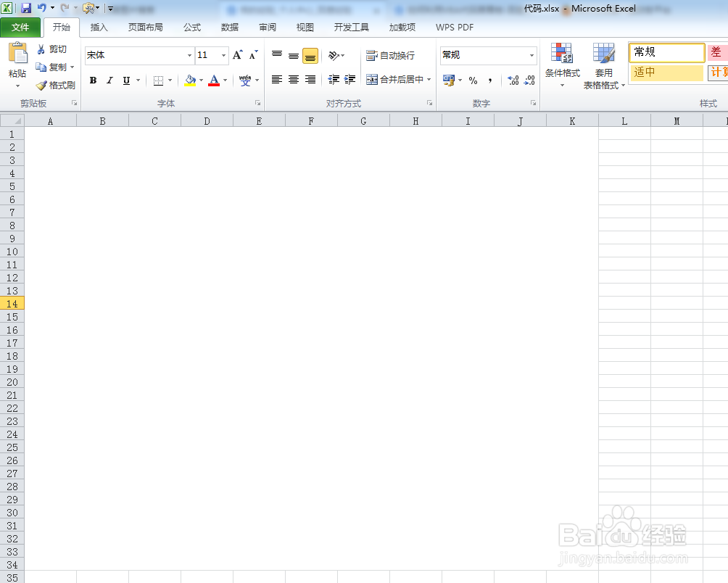Switch to the Data (数据) tab

(230, 28)
